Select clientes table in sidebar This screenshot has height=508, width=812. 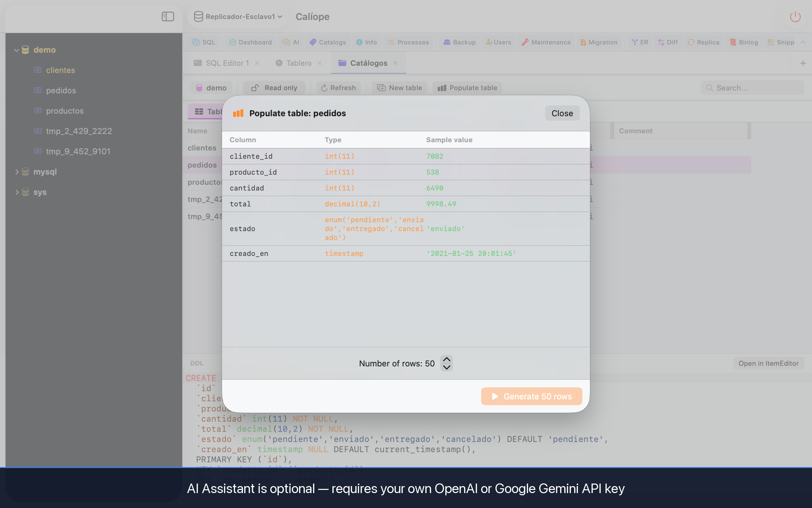coord(60,70)
